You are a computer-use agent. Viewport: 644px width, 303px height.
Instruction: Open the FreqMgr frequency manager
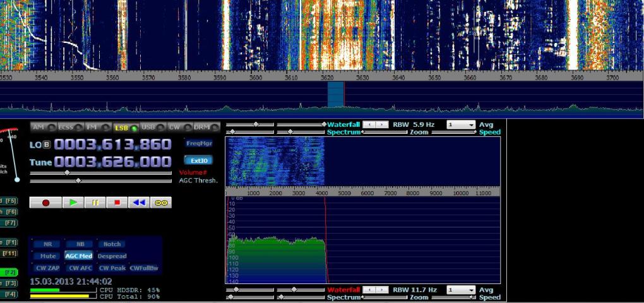[198, 143]
